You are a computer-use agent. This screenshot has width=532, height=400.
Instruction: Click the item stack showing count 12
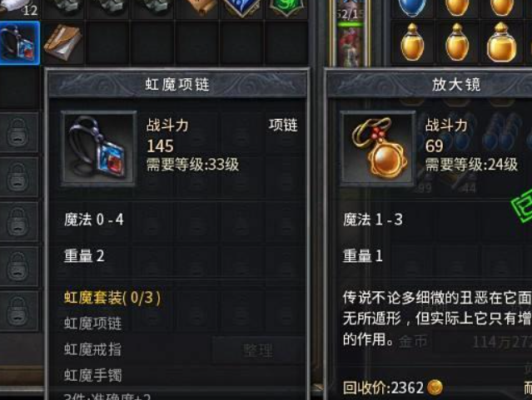[20, 7]
